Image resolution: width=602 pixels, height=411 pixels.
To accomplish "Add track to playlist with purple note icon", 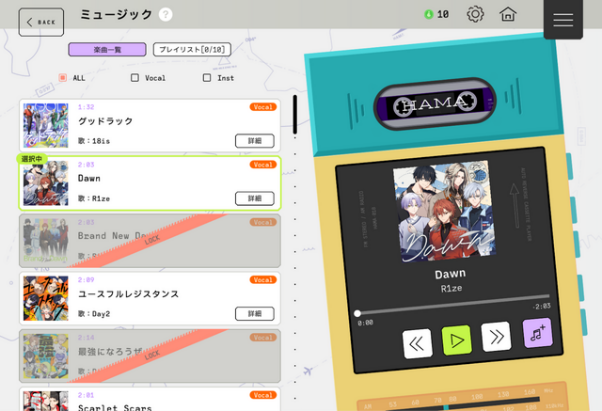I will click(x=538, y=333).
